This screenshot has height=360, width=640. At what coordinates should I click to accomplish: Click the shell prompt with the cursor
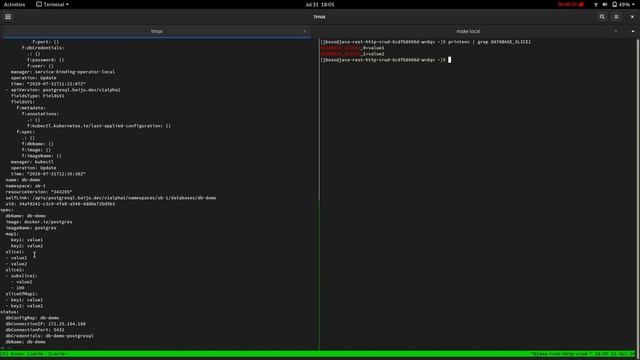pos(386,60)
